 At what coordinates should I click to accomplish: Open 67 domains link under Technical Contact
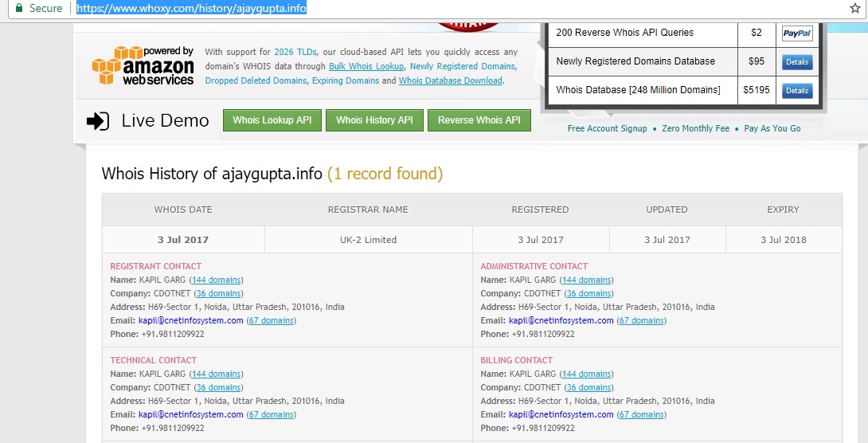(x=272, y=415)
